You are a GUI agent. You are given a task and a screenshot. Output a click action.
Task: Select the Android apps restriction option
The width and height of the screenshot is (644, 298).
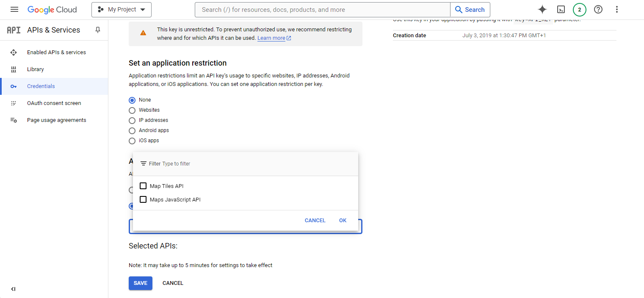tap(132, 130)
